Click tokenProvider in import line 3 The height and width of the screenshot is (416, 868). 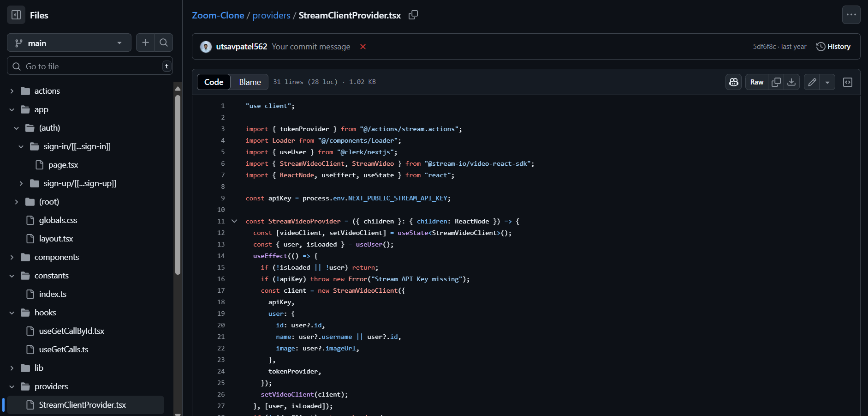304,129
